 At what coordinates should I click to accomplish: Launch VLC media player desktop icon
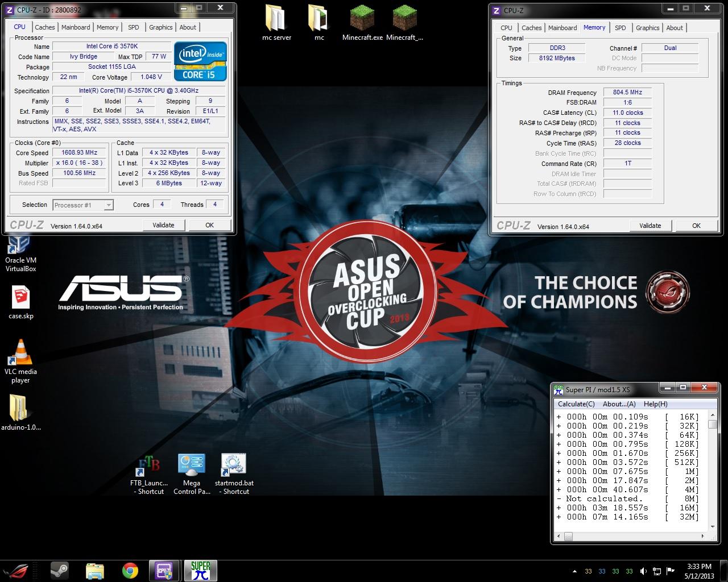tap(20, 361)
